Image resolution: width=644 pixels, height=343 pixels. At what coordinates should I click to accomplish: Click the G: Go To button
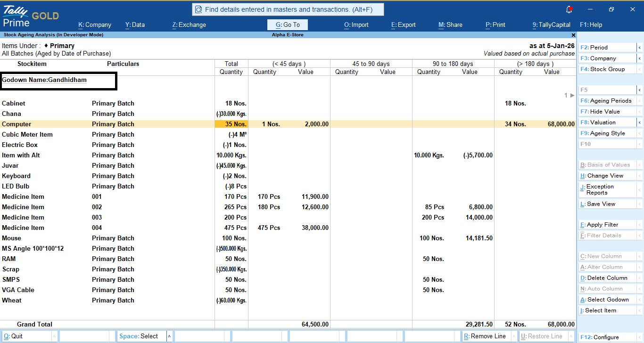288,25
